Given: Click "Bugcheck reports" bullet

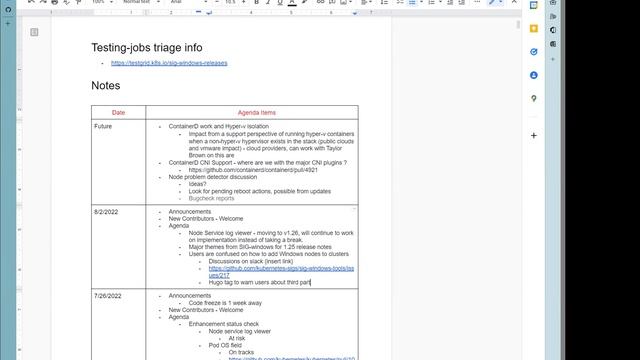Looking at the screenshot, I should tap(211, 198).
